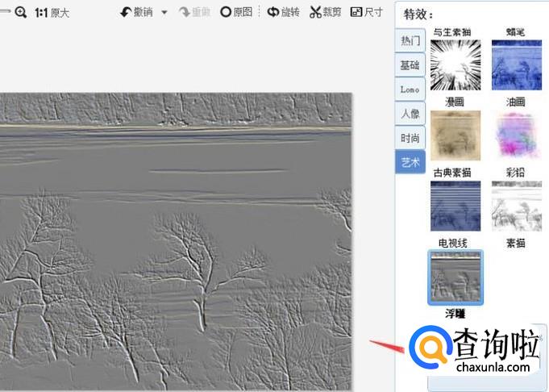Switch to the 人像 effects tab

(410, 114)
